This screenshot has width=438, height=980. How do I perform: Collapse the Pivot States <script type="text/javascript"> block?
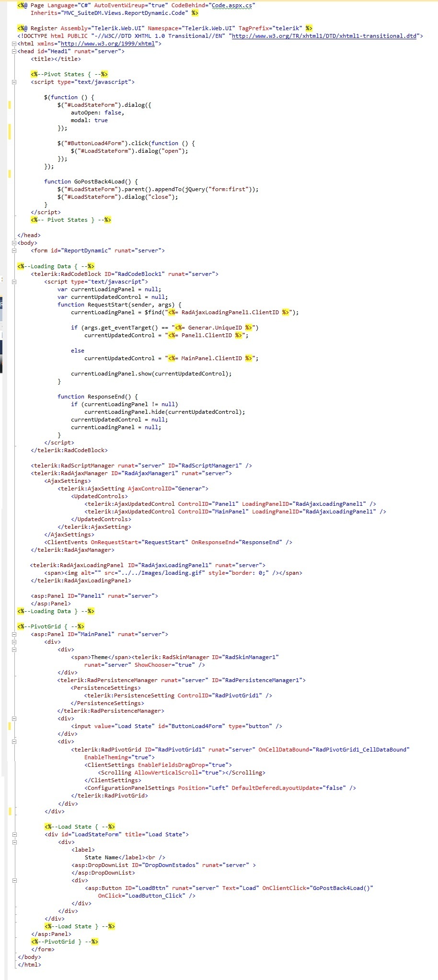pos(14,82)
